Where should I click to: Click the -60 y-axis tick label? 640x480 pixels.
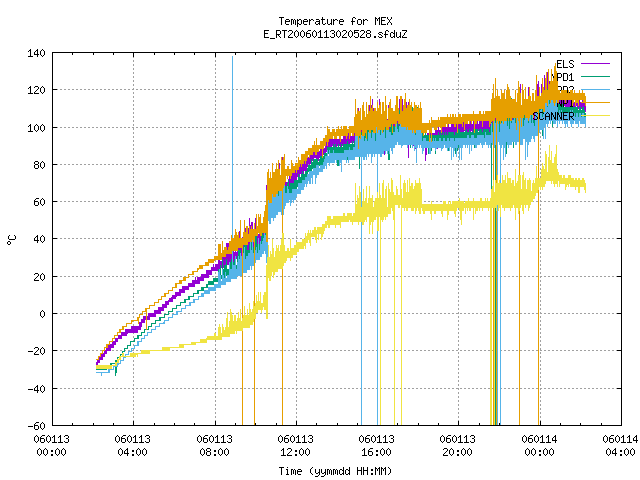36,426
